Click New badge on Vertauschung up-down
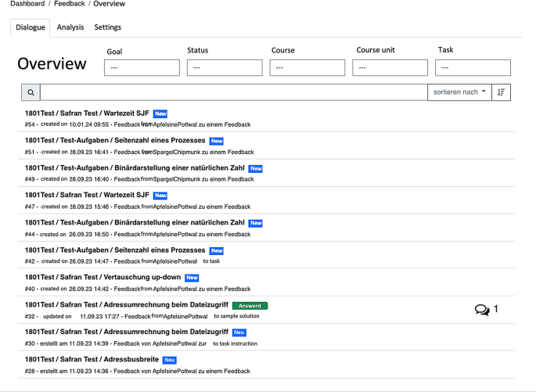This screenshot has width=536, height=392. (x=192, y=278)
